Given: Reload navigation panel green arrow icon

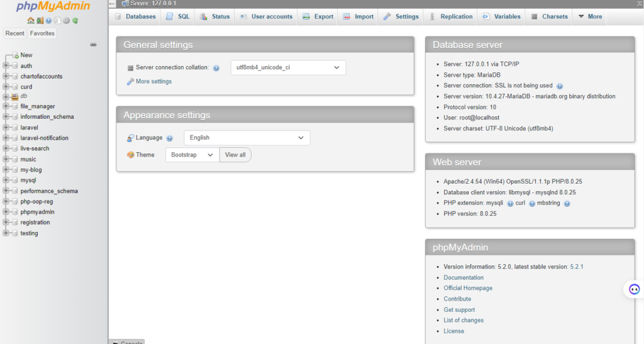Looking at the screenshot, I should 75,21.
